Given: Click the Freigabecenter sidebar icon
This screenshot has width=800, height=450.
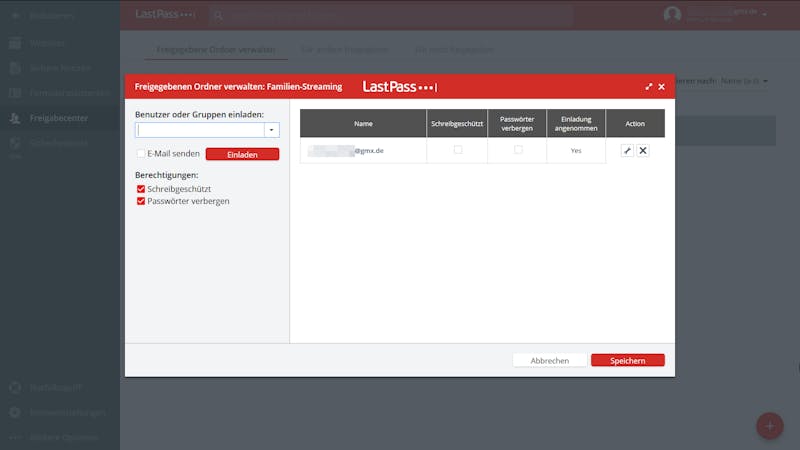Looking at the screenshot, I should coord(15,118).
